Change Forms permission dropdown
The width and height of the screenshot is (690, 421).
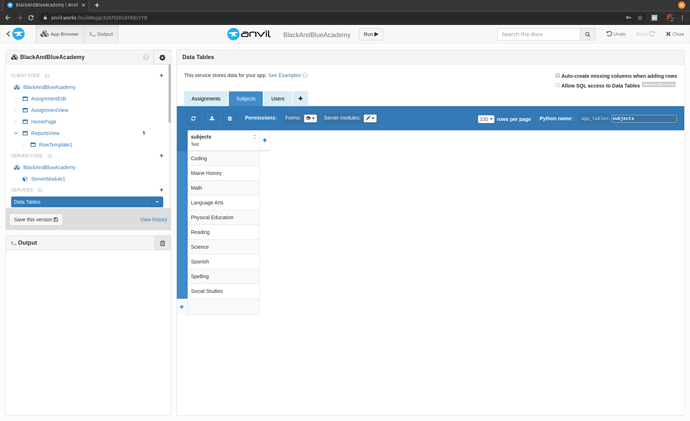click(310, 118)
